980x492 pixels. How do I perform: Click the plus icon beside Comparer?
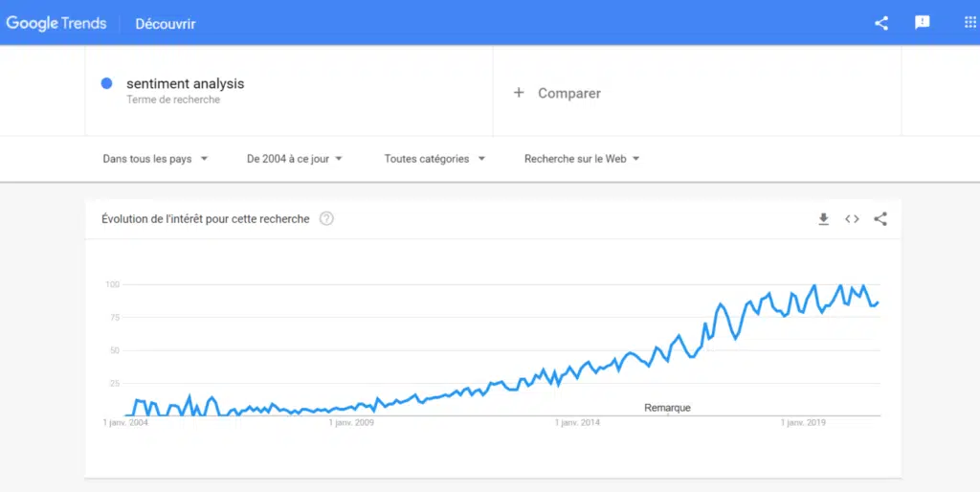coord(519,93)
